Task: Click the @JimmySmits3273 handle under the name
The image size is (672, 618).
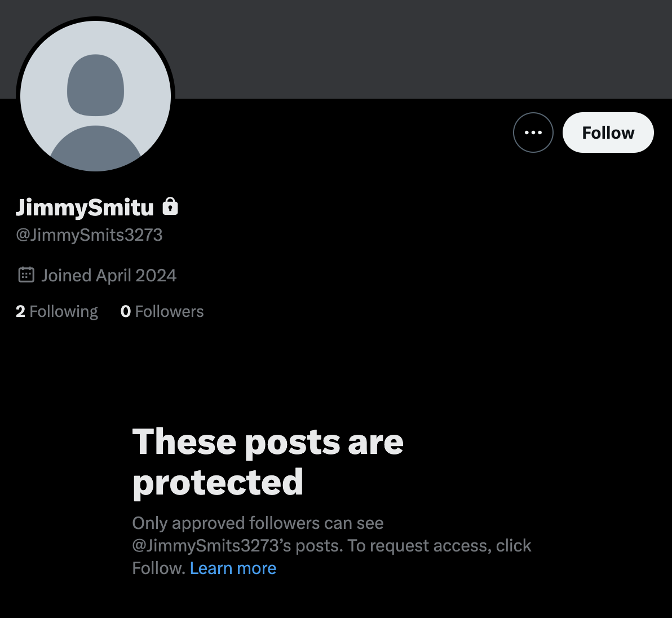Action: coord(89,235)
